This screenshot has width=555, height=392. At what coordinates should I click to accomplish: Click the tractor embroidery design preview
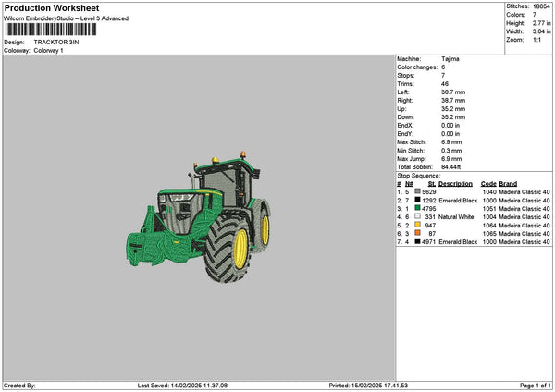(x=199, y=217)
